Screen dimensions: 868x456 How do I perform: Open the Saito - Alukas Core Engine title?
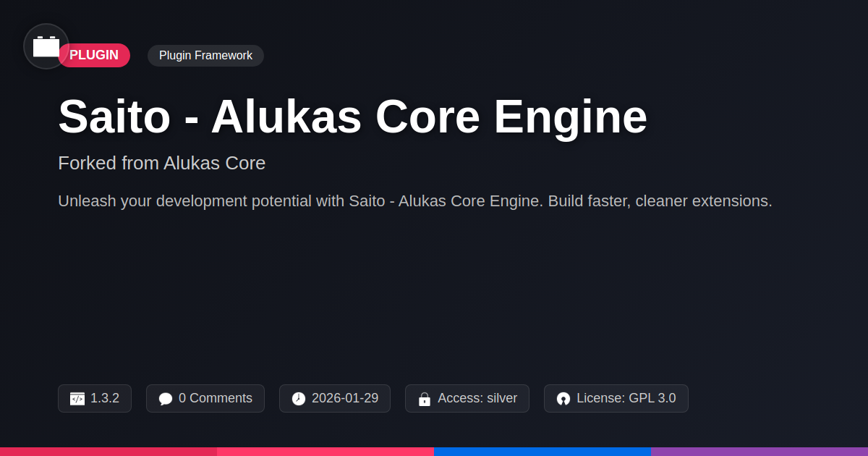[352, 117]
